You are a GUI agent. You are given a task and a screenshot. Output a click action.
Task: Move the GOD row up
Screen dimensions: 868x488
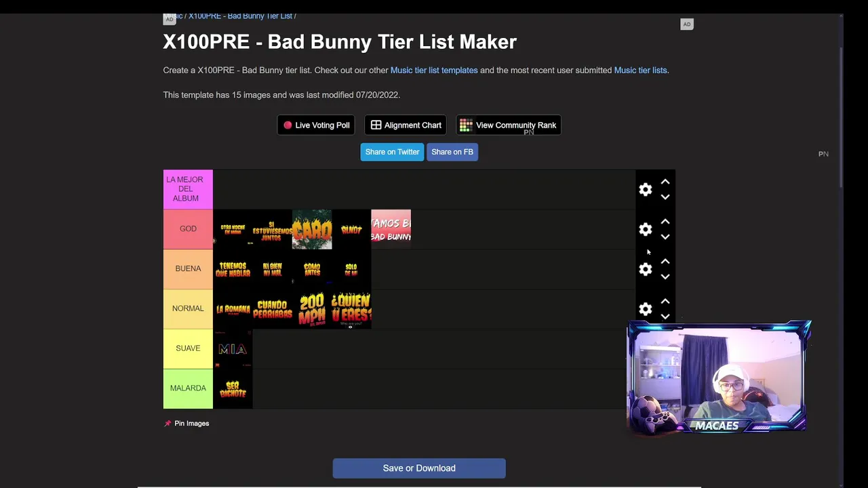pyautogui.click(x=665, y=222)
